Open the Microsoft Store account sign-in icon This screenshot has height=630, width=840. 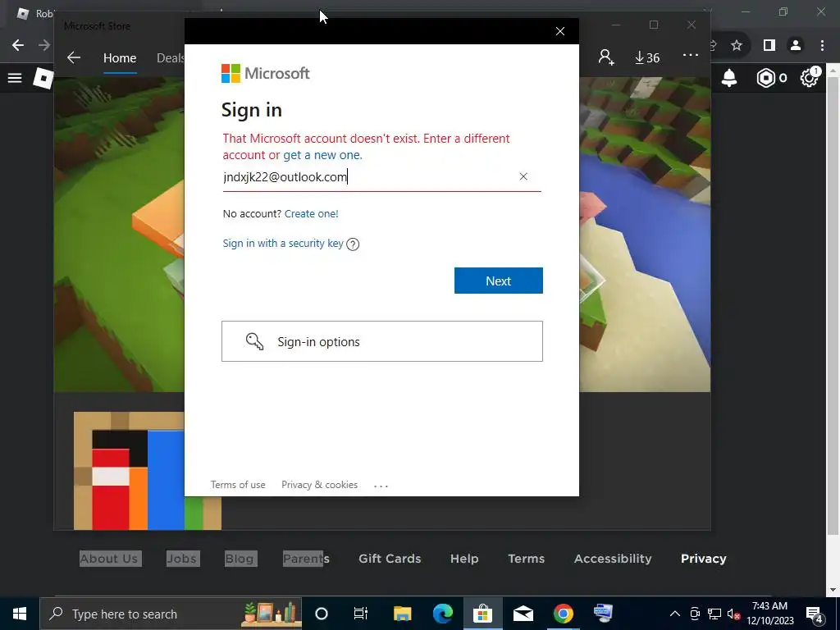pos(606,57)
